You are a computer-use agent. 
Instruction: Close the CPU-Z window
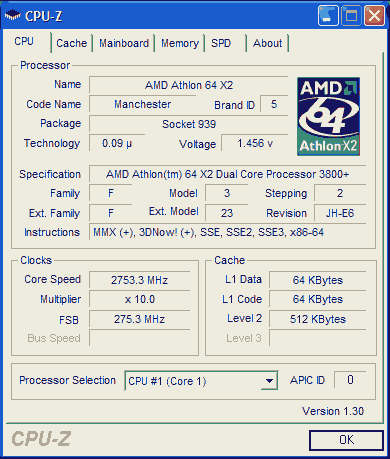click(x=374, y=16)
